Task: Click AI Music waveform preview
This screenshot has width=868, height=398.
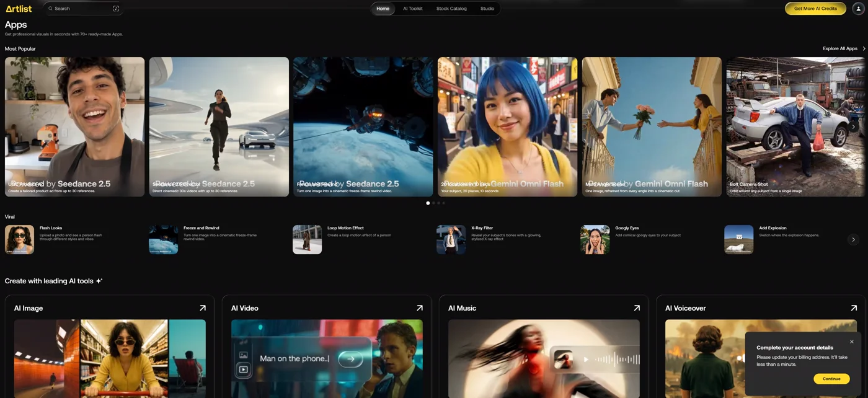Action: coord(618,359)
